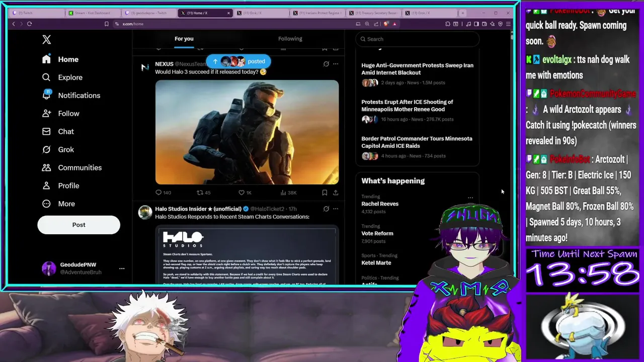Screen dimensions: 644x362
Task: Switch to Iranians Protest Regime browser tab
Action: pos(317,13)
